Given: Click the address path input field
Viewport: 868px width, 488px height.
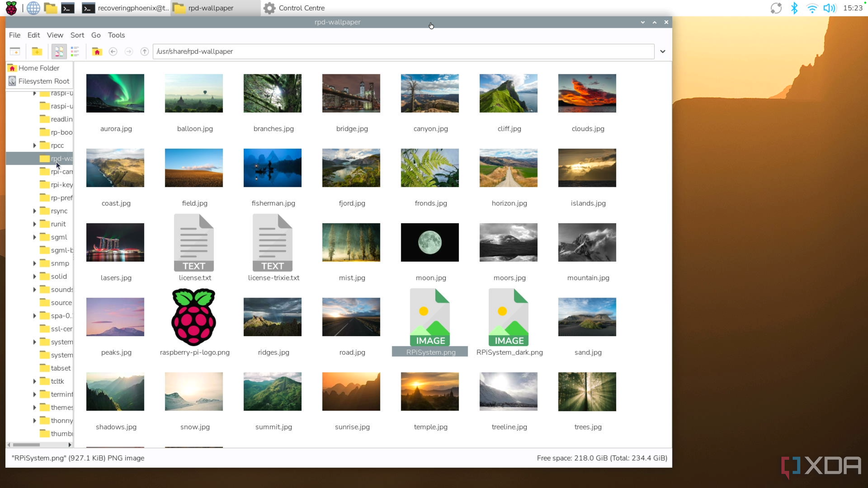Looking at the screenshot, I should tap(403, 52).
